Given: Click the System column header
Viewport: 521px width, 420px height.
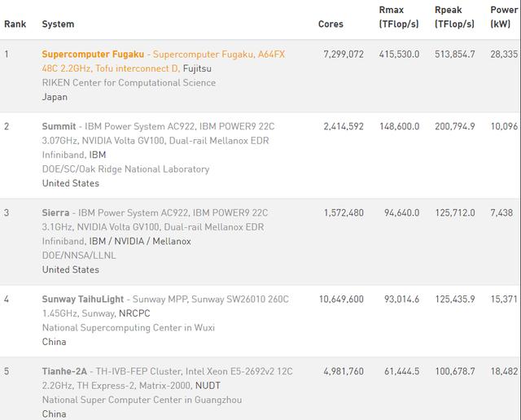Looking at the screenshot, I should [x=58, y=24].
